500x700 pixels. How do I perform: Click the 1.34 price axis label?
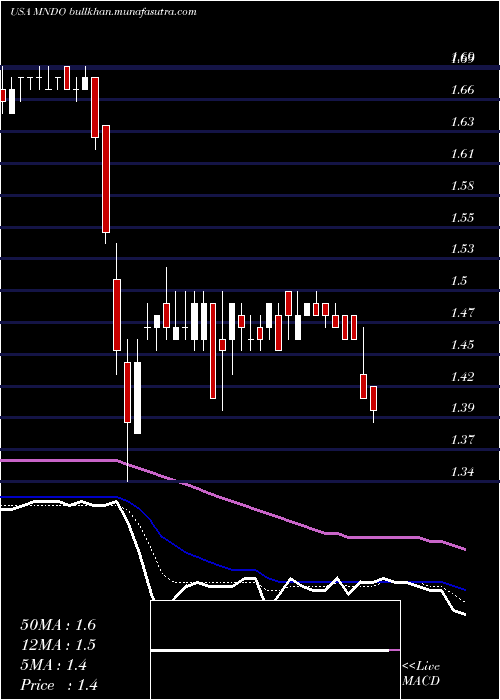(x=462, y=472)
